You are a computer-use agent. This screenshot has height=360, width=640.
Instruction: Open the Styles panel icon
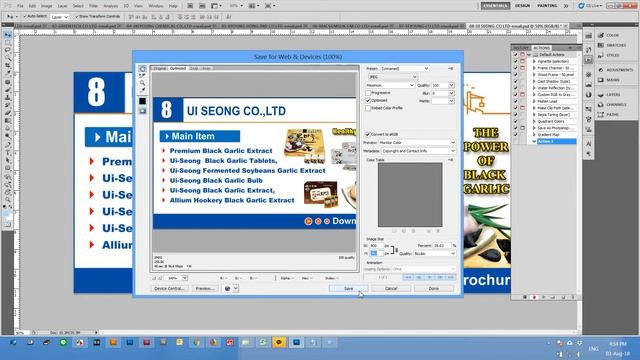600,55
